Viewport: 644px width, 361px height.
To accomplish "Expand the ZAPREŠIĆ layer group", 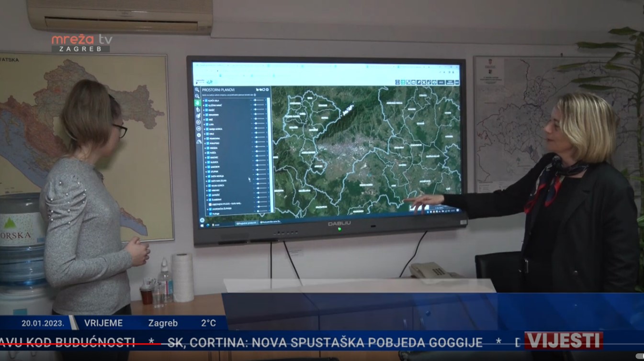I will tap(206, 195).
